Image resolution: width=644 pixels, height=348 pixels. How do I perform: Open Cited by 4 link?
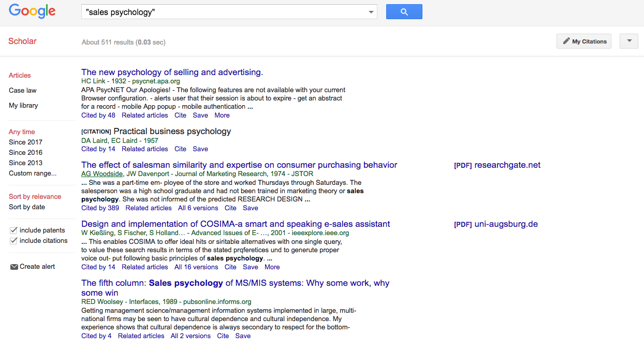[x=96, y=336]
